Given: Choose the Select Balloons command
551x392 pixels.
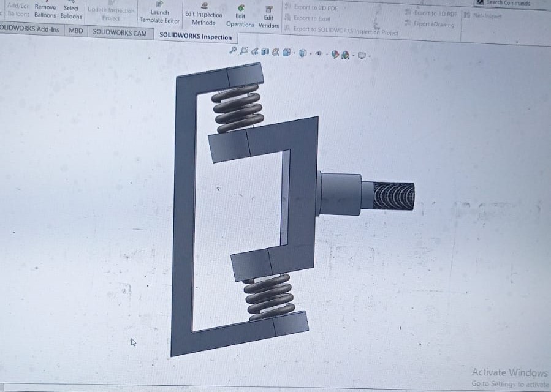Looking at the screenshot, I should (x=71, y=12).
